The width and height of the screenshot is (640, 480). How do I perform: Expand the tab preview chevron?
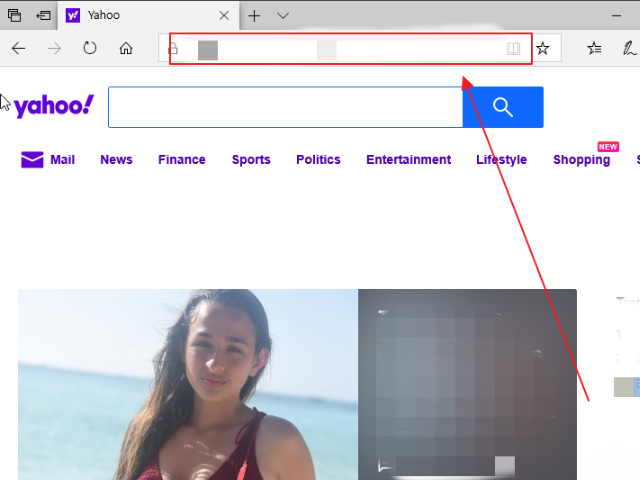click(283, 15)
